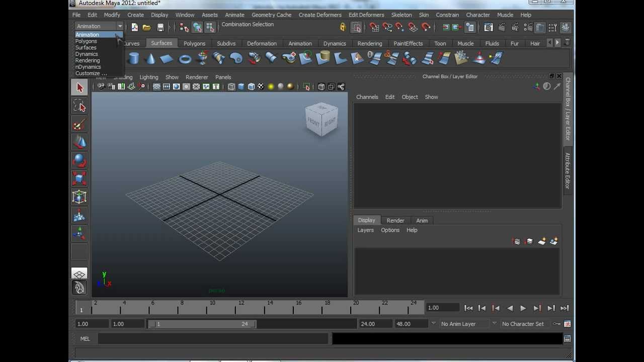Click the shelf trash can icon
This screenshot has height=362, width=644.
[x=567, y=43]
